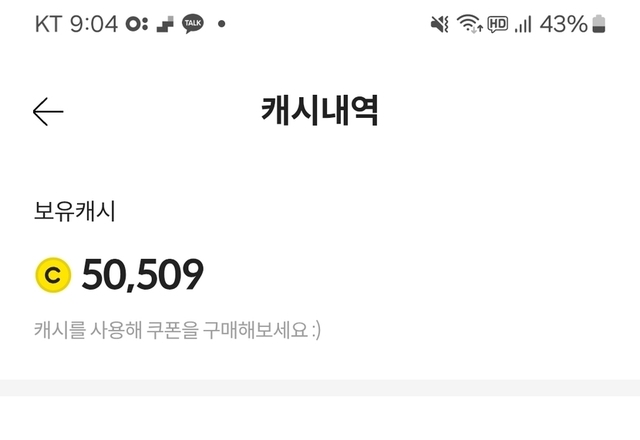Viewport: 640px width, 440px height.
Task: Tap the small dot notification indicator
Action: point(221,24)
